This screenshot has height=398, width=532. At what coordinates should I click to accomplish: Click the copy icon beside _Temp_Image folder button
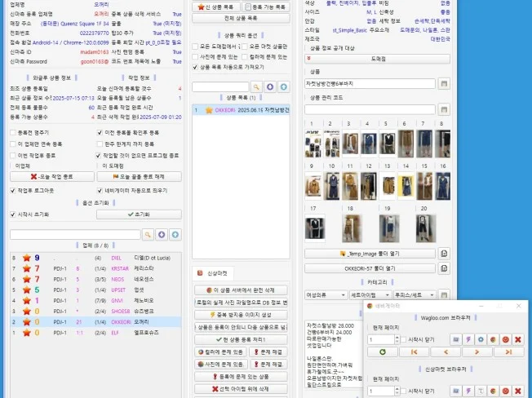point(444,254)
